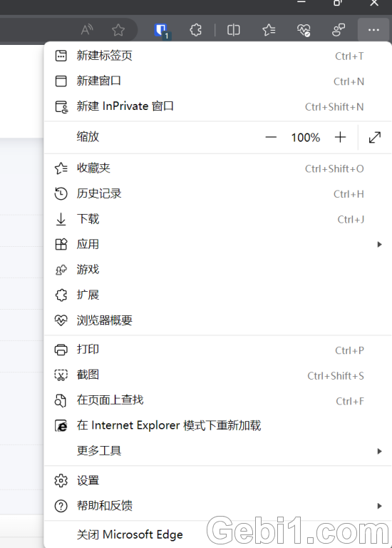The image size is (392, 548).
Task: Zoom in with the plus button
Action: pos(341,137)
